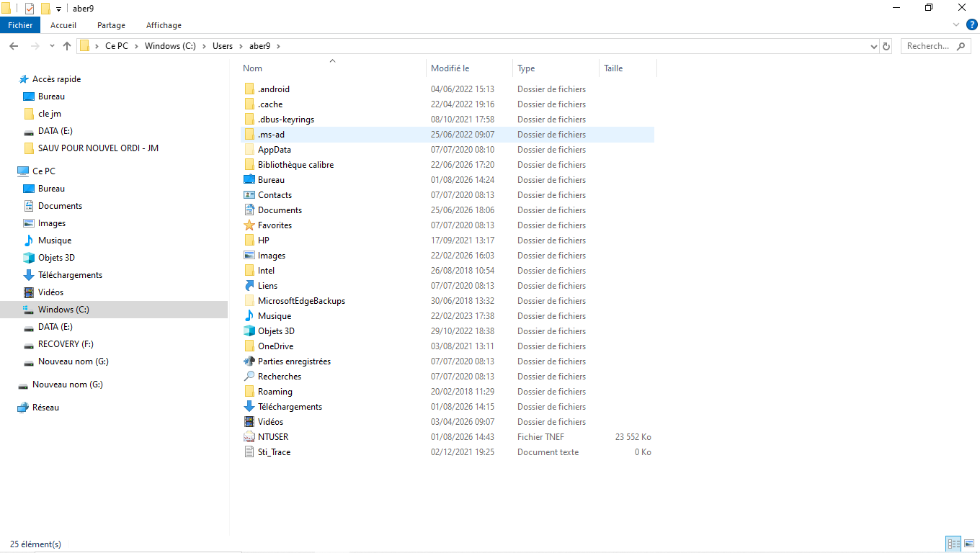980x553 pixels.
Task: Select the Sti_Trace text document icon
Action: (x=249, y=452)
